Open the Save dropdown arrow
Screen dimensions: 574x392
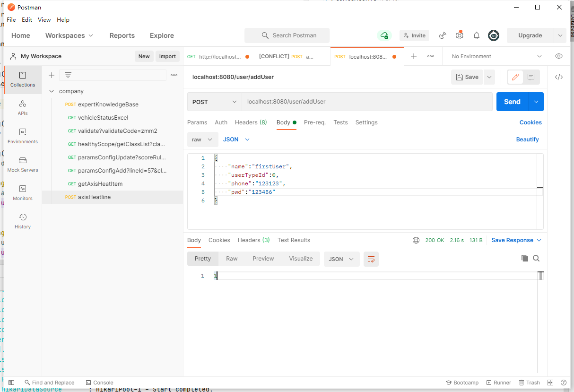pos(489,77)
